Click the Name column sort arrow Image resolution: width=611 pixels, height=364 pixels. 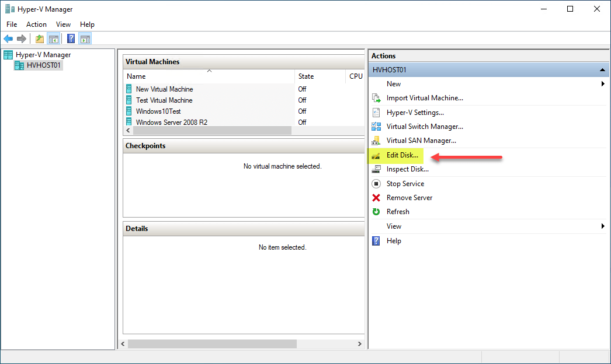209,71
